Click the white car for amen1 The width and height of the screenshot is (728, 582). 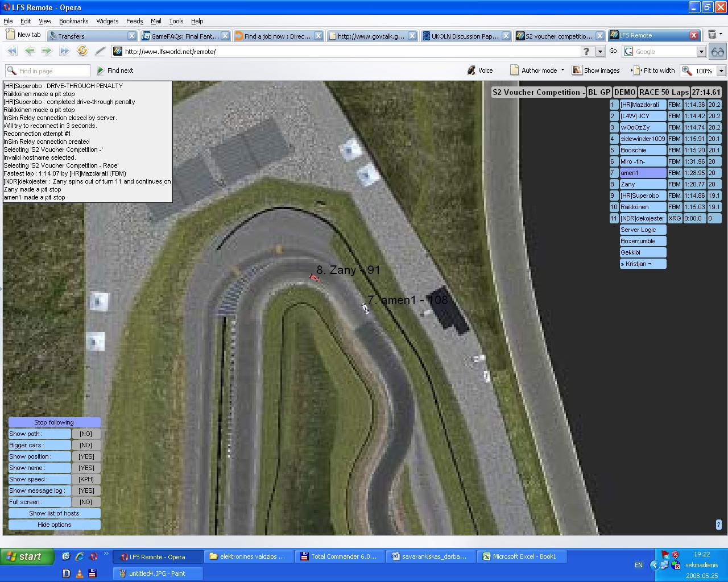(x=365, y=308)
